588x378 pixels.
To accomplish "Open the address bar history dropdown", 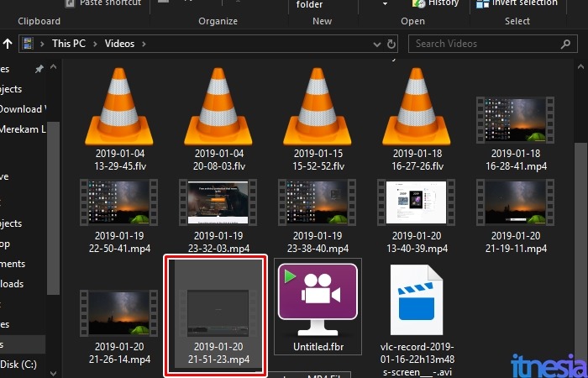I will pyautogui.click(x=377, y=45).
